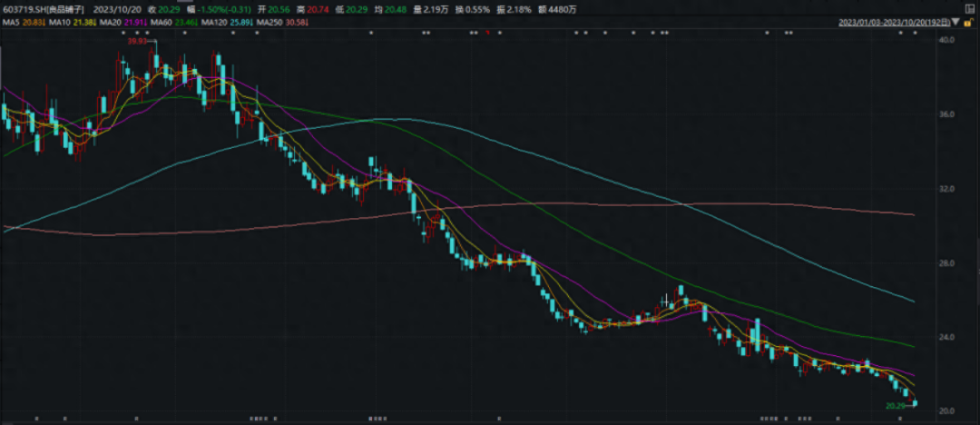Click the MA120 25.89 indicator label
Viewport: 980px width, 425px height.
(228, 23)
